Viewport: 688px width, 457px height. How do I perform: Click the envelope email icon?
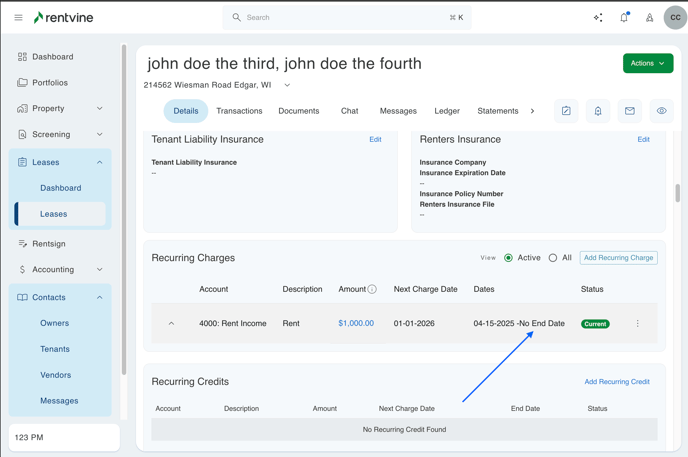point(630,111)
